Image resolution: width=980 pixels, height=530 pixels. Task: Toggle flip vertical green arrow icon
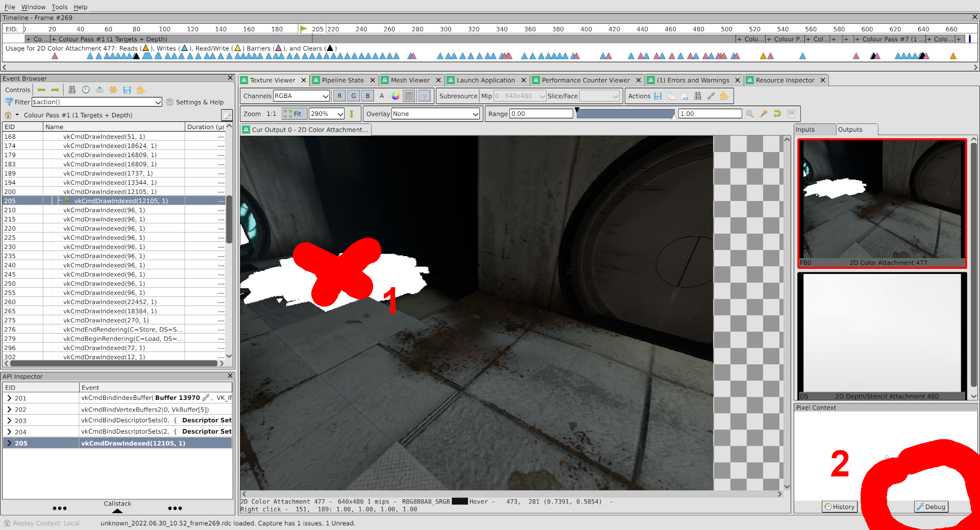point(352,114)
